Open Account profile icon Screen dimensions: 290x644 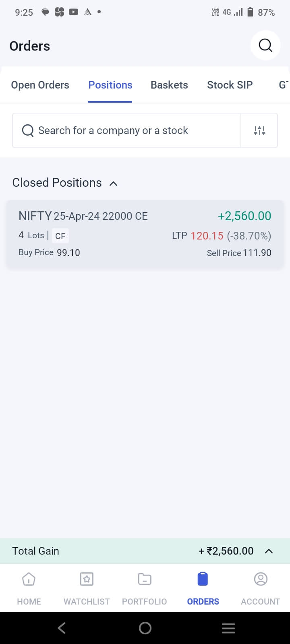click(261, 580)
